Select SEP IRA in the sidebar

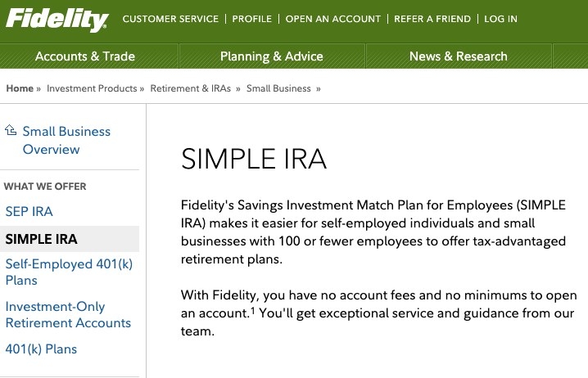point(29,211)
